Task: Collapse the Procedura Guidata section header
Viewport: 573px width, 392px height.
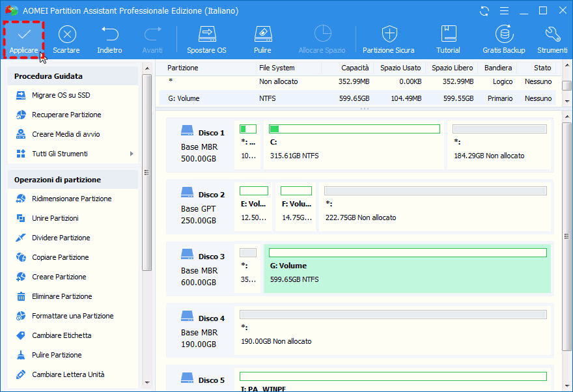Action: (x=73, y=76)
